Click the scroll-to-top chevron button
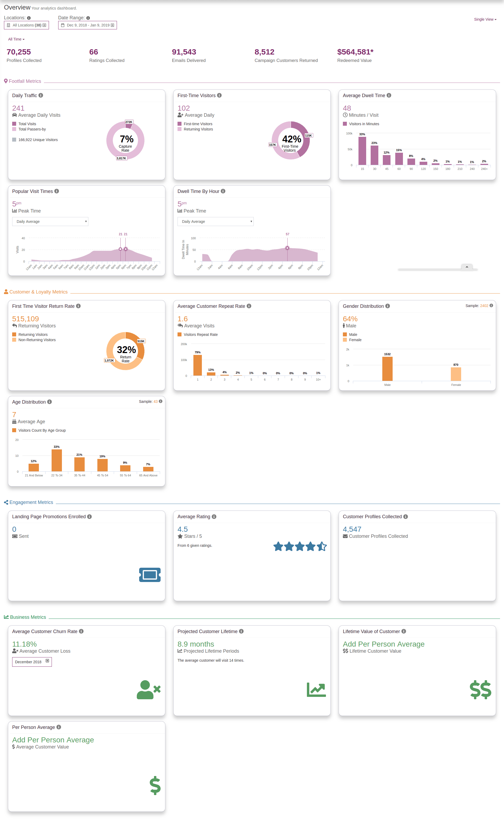Viewport: 504px width, 821px height. [x=467, y=267]
